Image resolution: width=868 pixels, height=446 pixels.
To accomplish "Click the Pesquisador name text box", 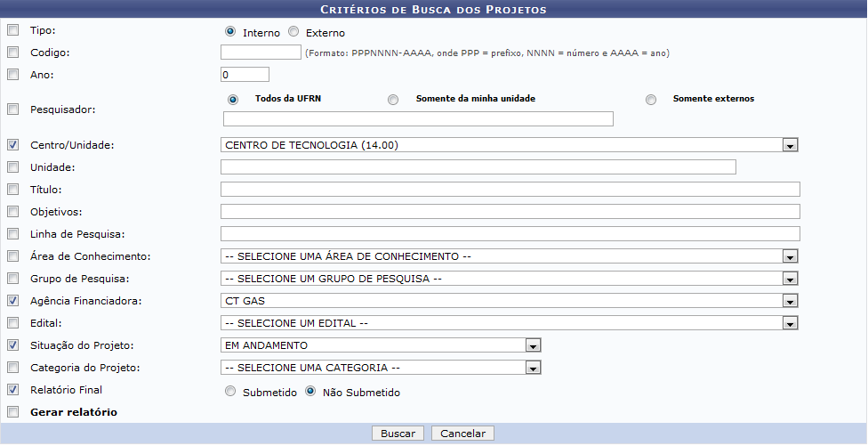I will tap(418, 119).
